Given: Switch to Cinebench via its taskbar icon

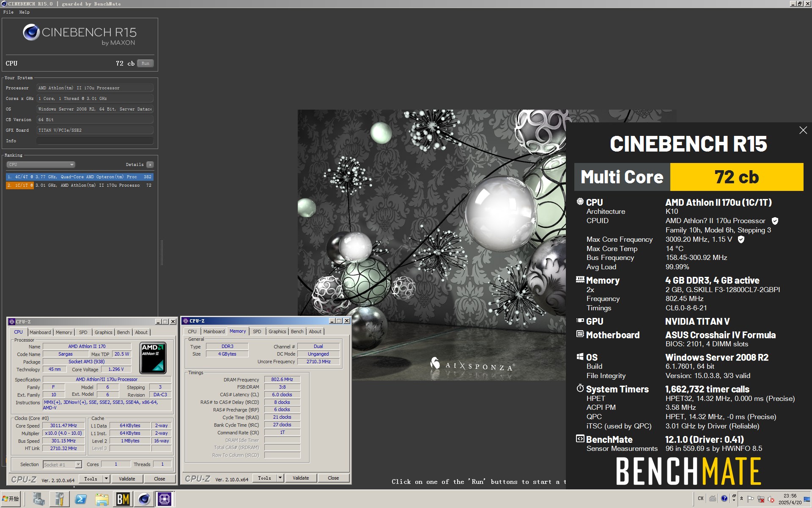Looking at the screenshot, I should [x=144, y=499].
